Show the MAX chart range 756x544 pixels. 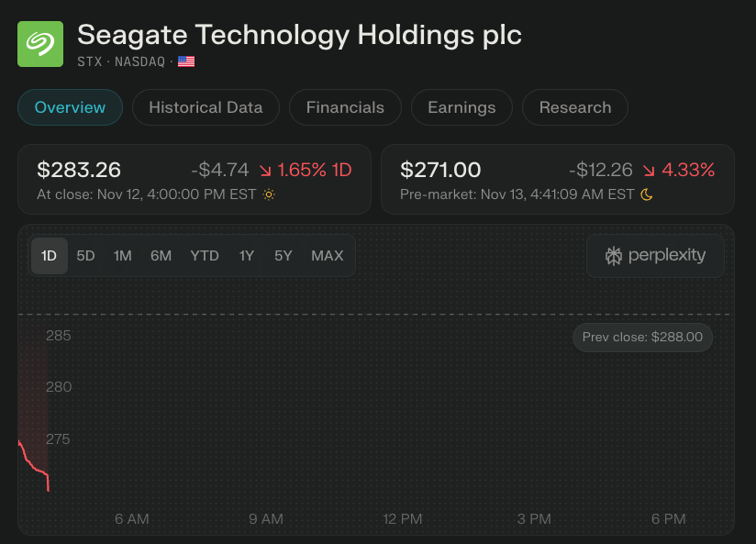click(328, 256)
